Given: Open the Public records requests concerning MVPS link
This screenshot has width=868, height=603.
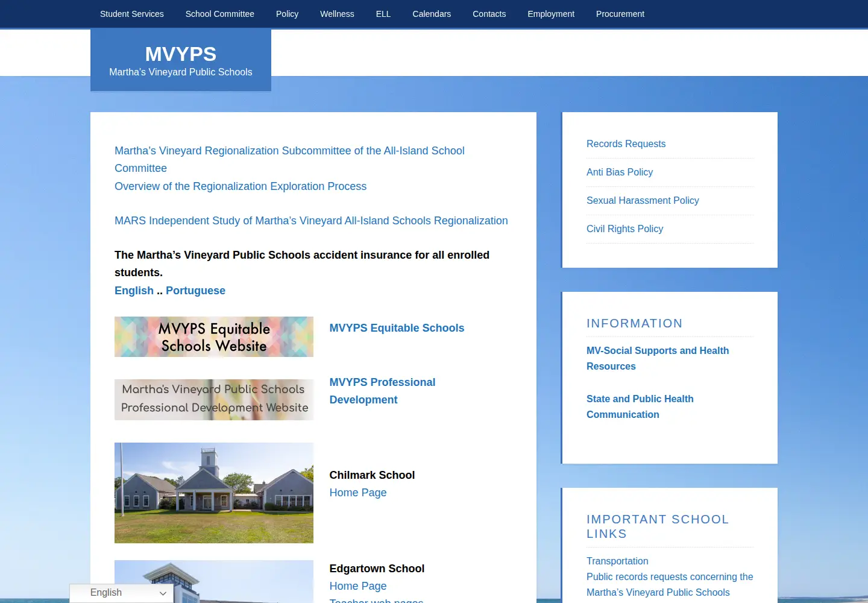Looking at the screenshot, I should (670, 585).
